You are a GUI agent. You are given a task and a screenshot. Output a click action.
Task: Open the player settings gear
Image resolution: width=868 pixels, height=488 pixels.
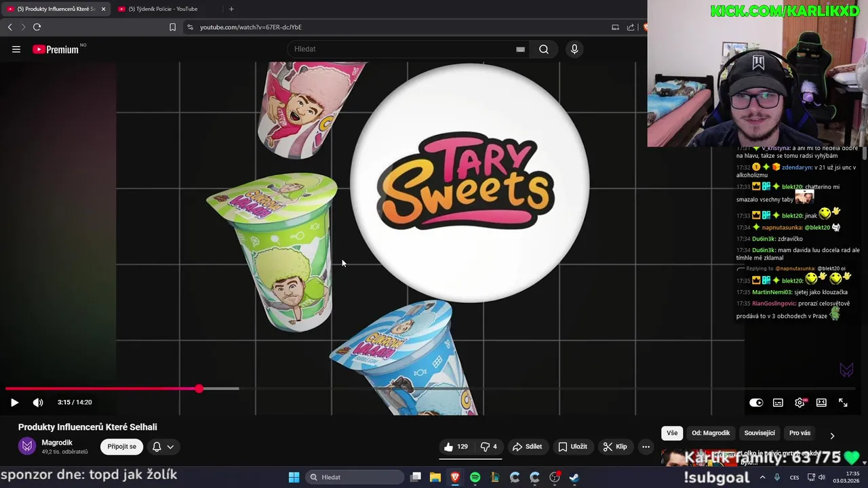tap(800, 402)
